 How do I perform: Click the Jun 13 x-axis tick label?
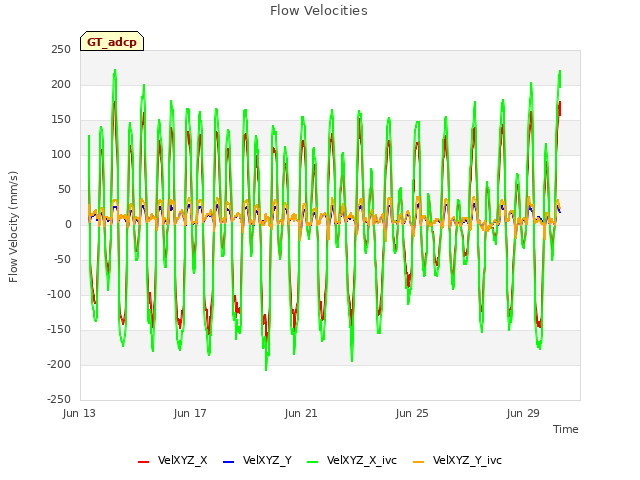pyautogui.click(x=79, y=413)
